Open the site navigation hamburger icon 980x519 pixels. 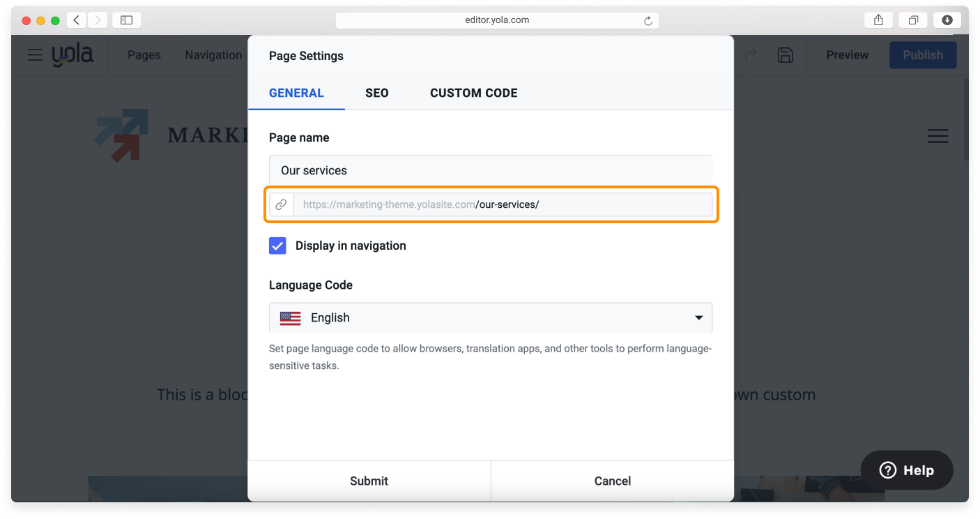938,136
